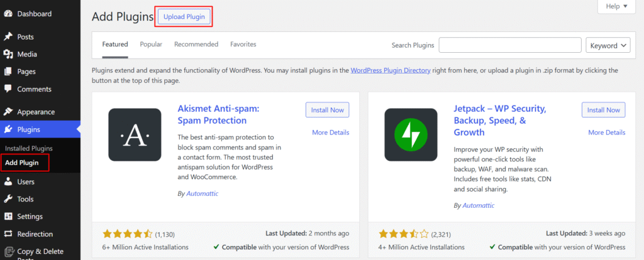Click 'Last Updated: 3 weeks ago' text
The image size is (644, 260).
pos(586,234)
